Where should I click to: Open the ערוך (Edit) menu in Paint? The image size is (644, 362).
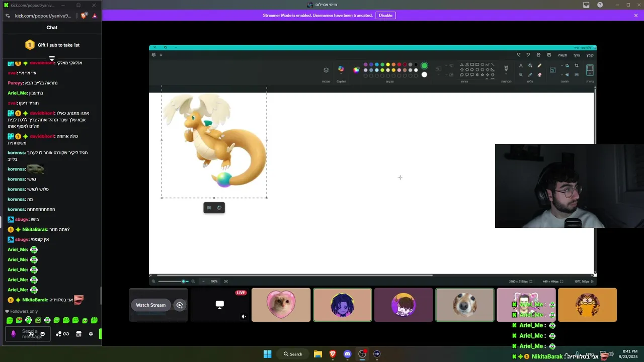(x=577, y=55)
